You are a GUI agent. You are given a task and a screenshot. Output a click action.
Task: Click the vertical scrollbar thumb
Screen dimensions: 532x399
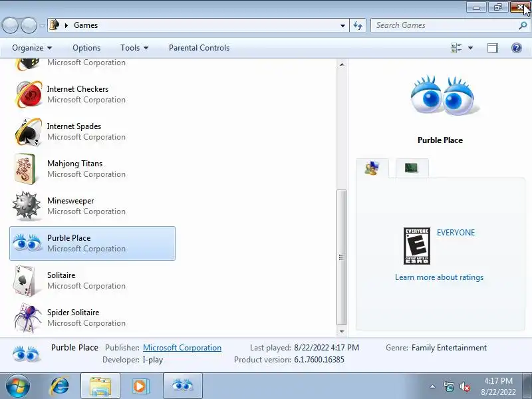pos(342,257)
